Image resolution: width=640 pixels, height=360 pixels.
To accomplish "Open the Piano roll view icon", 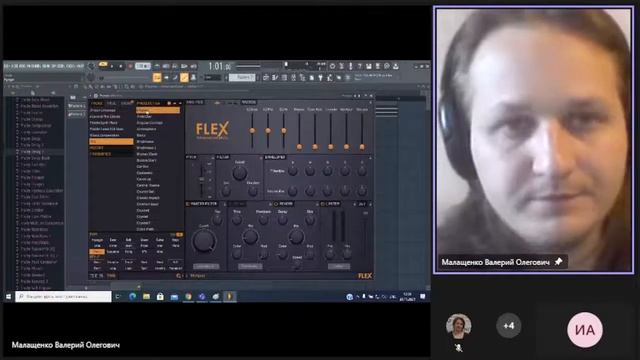I will click(x=275, y=77).
